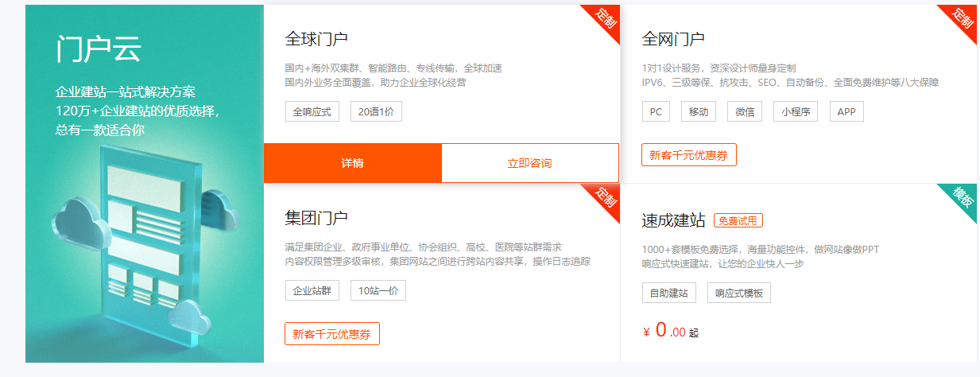Click description 1000+套模板免费选择，海量功能控件，做网站像做PPT
980x377 pixels.
[761, 250]
